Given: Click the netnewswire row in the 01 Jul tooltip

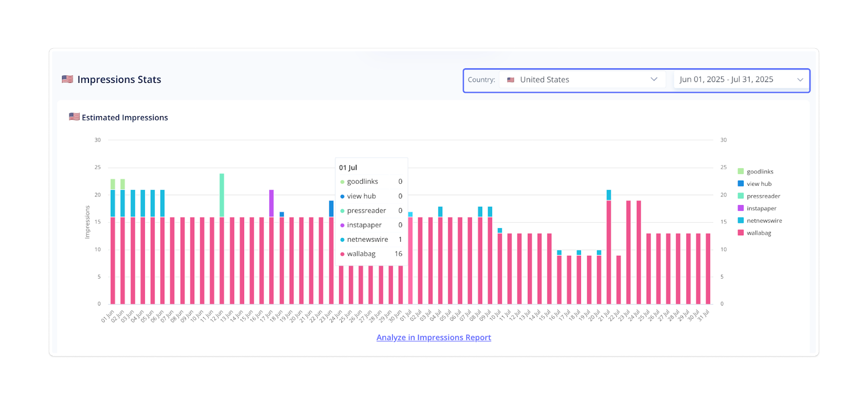Looking at the screenshot, I should click(371, 239).
